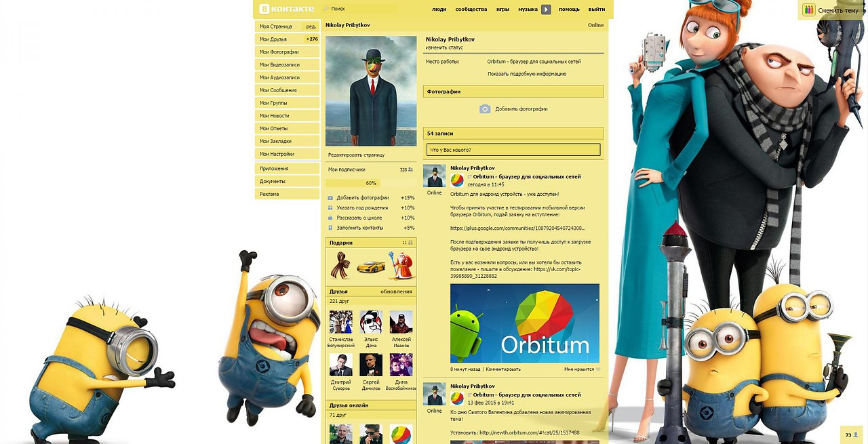This screenshot has width=868, height=444.
Task: Click the gift count icon next to 11
Action: 412,242
